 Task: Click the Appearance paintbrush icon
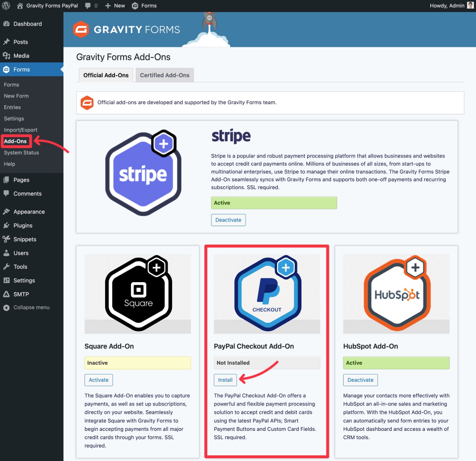pos(6,212)
